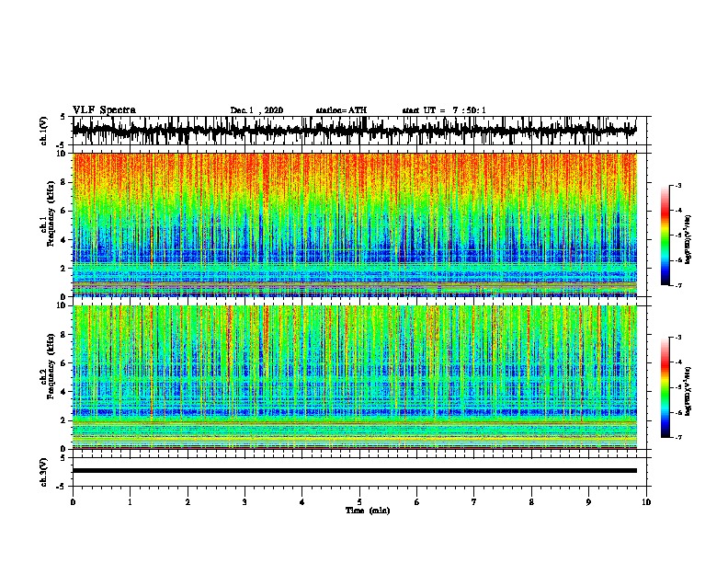This screenshot has height=563, width=728.
Task: Click the "10" kHz tick on ch.1 frequency axis
Action: 63,154
